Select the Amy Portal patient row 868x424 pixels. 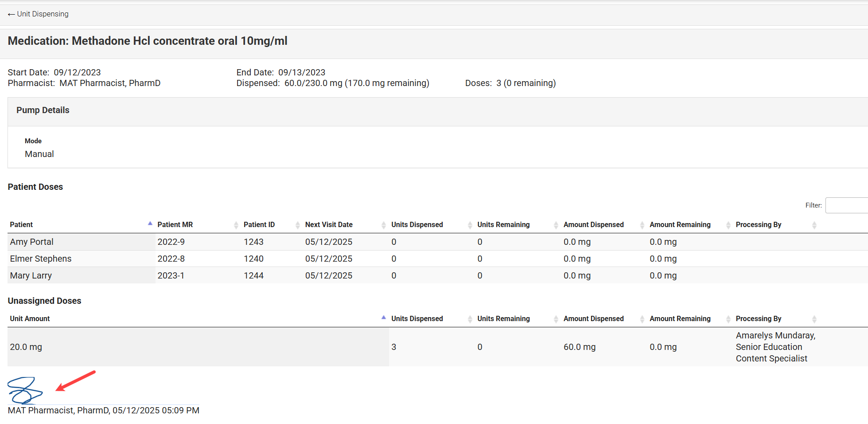click(x=32, y=242)
